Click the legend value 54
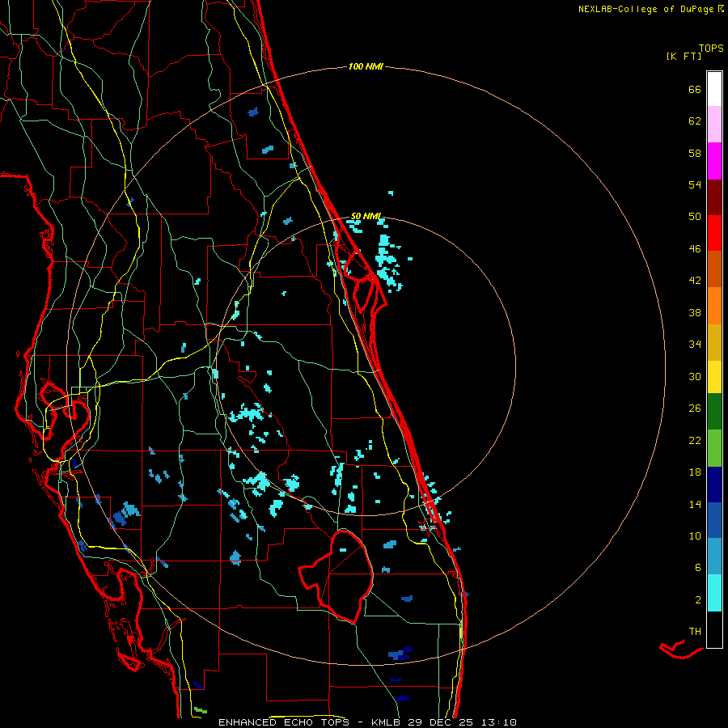 695,184
